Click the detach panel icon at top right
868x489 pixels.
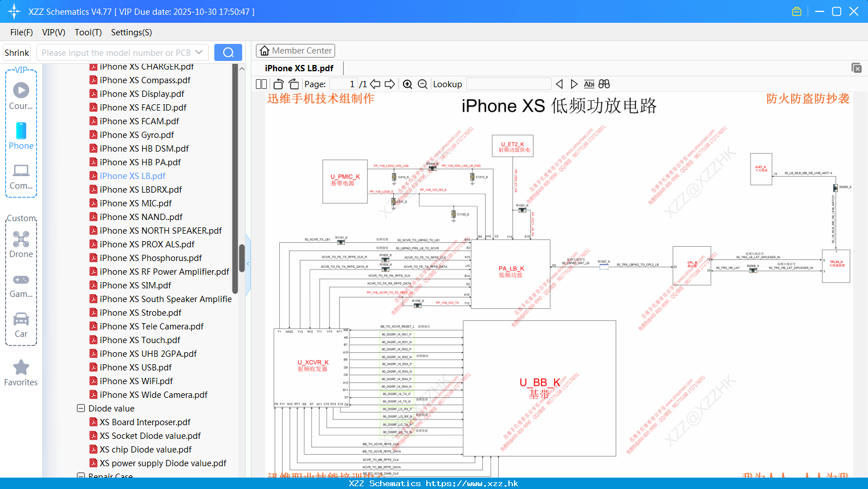click(x=857, y=68)
